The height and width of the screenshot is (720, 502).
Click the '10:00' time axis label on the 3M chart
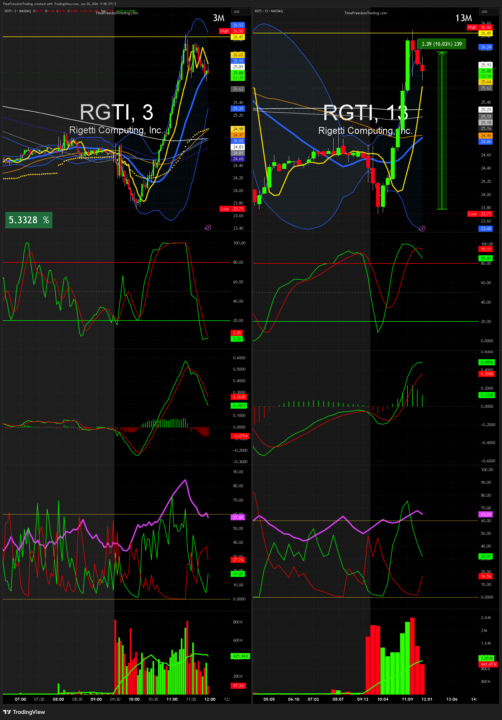coord(134,699)
